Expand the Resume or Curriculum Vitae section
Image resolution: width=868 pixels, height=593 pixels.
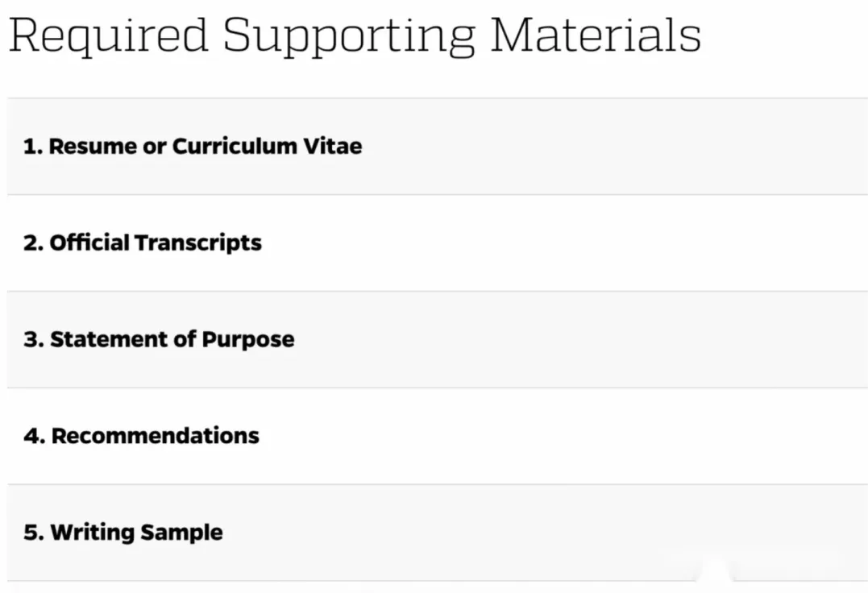click(435, 147)
